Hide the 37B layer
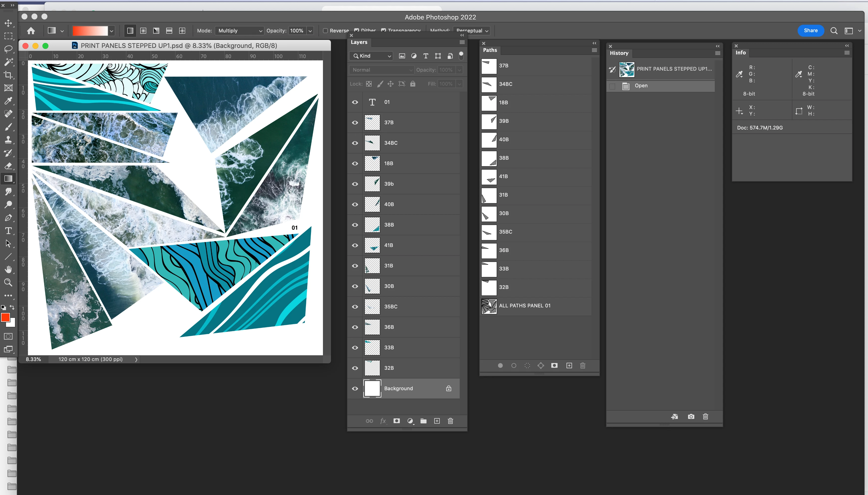This screenshot has width=868, height=495. [x=355, y=123]
